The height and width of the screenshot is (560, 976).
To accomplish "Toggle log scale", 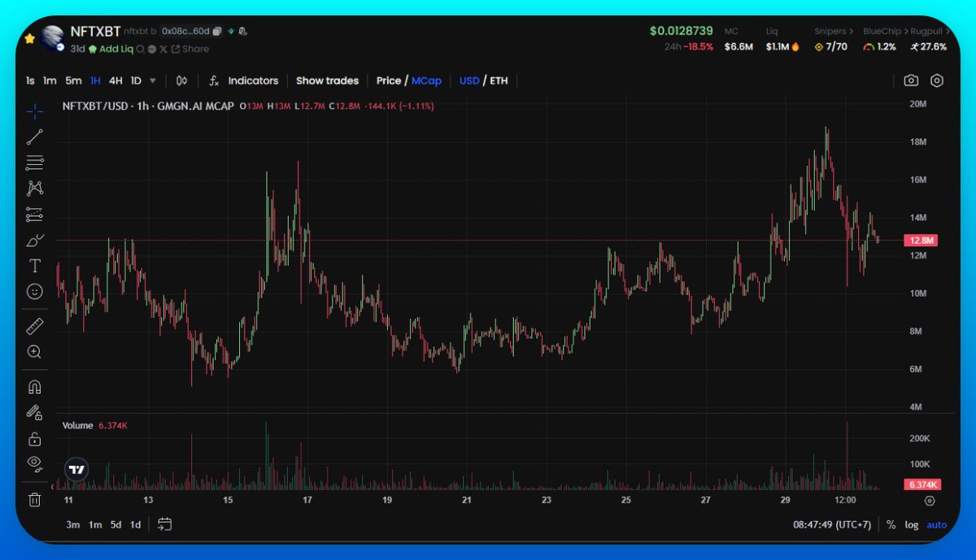I will pos(912,525).
